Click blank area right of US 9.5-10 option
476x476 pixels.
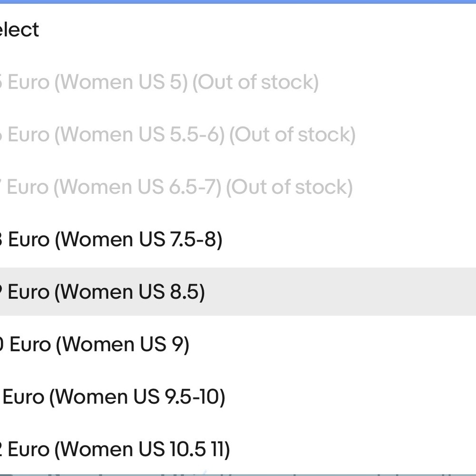pos(349,397)
